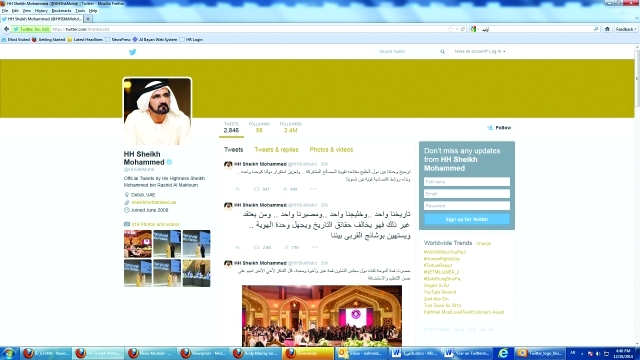
Task: Click the browser address bar URL
Action: (81, 29)
